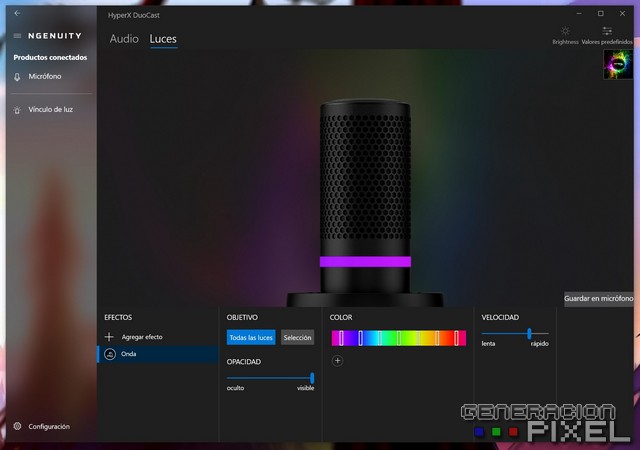Switch to the Audio tab
Image resolution: width=640 pixels, height=450 pixels.
tap(124, 39)
